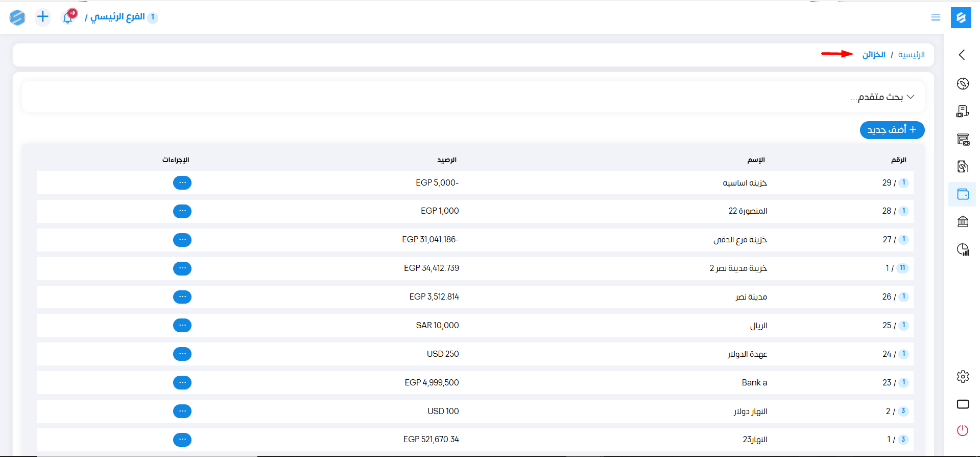Open the notifications bell icon
980x457 pixels.
point(68,17)
